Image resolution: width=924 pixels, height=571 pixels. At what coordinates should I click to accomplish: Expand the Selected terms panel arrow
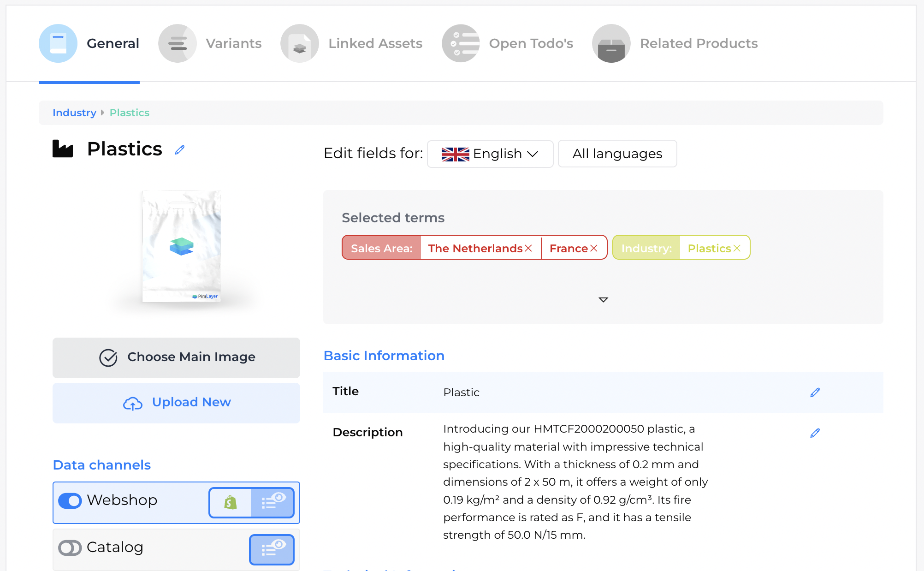[x=603, y=300]
